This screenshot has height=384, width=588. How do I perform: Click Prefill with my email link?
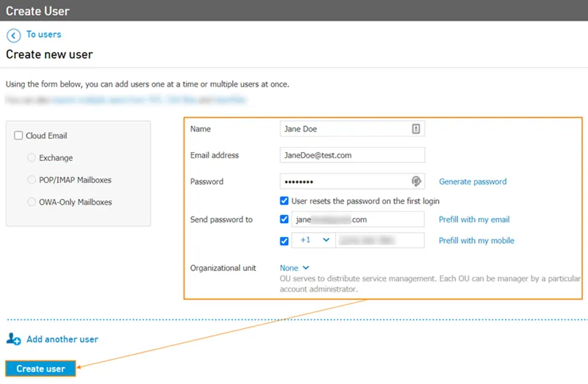click(474, 220)
